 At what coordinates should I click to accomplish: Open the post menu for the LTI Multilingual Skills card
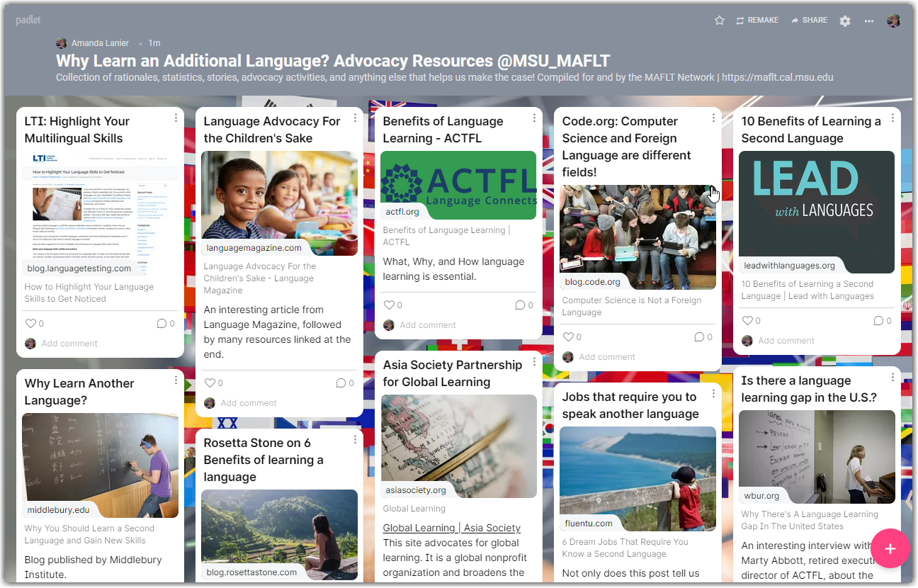click(x=176, y=118)
